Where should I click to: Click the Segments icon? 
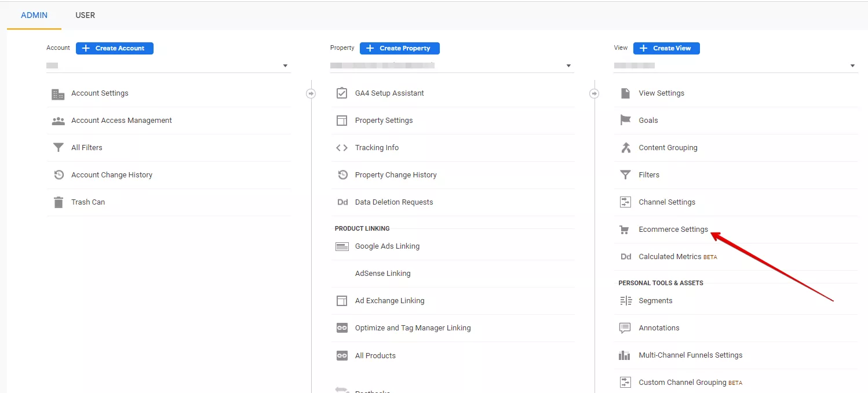click(626, 301)
